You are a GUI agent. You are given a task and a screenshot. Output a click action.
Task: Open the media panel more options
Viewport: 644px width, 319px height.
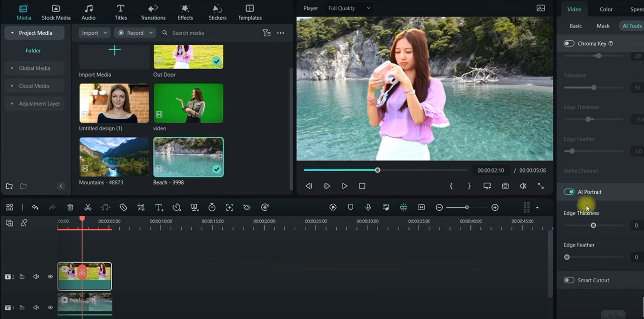coord(280,33)
